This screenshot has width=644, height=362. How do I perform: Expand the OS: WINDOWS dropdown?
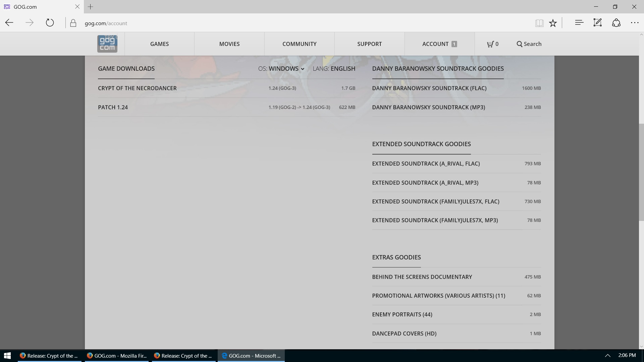[281, 69]
